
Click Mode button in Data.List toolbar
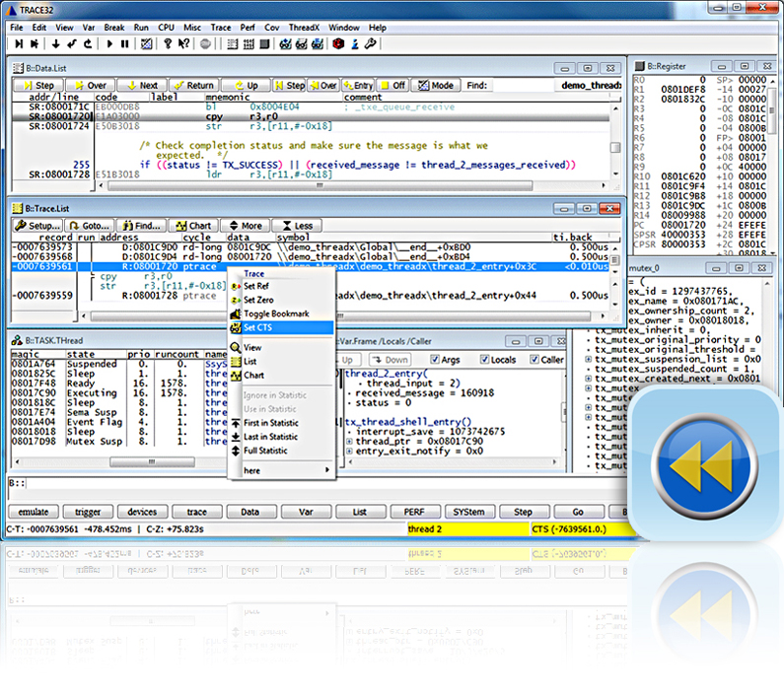(436, 86)
